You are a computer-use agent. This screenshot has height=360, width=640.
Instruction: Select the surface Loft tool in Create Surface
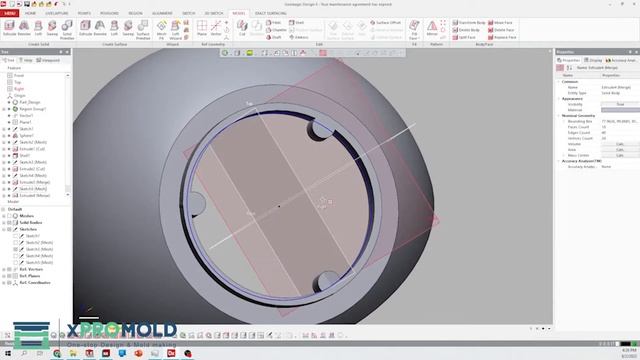114,29
